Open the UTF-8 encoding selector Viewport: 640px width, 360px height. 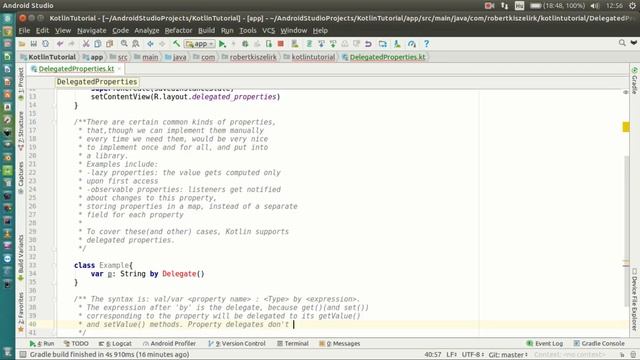click(473, 355)
